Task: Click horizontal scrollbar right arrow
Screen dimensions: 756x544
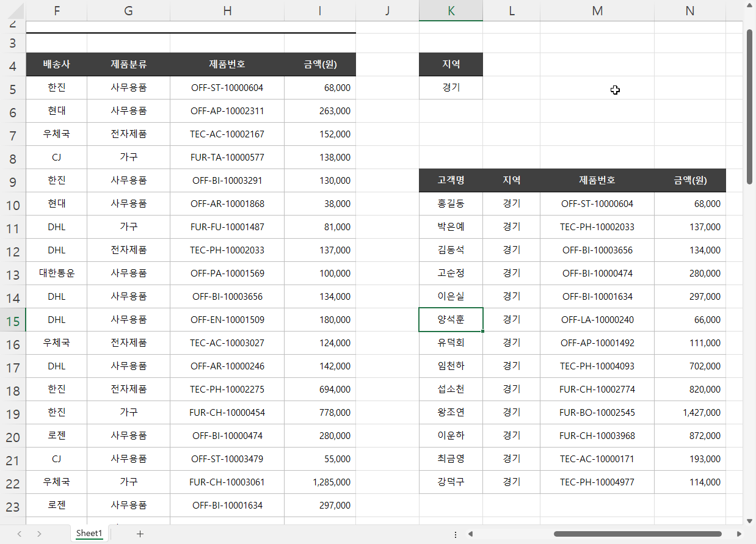Action: (x=740, y=534)
